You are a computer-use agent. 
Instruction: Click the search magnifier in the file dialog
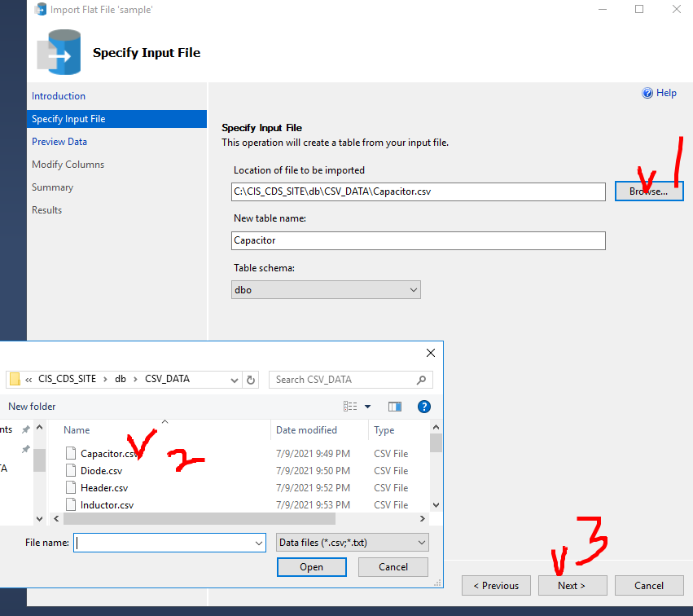tap(421, 380)
